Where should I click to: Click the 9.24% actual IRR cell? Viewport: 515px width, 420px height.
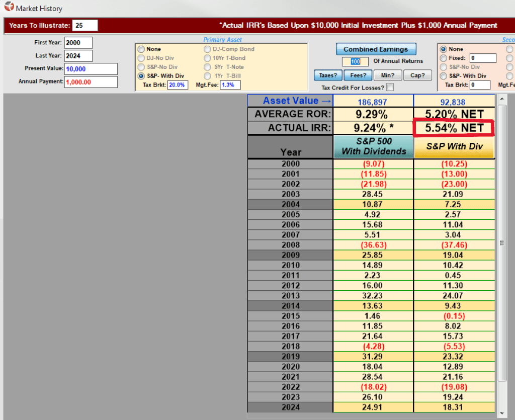[x=374, y=128]
